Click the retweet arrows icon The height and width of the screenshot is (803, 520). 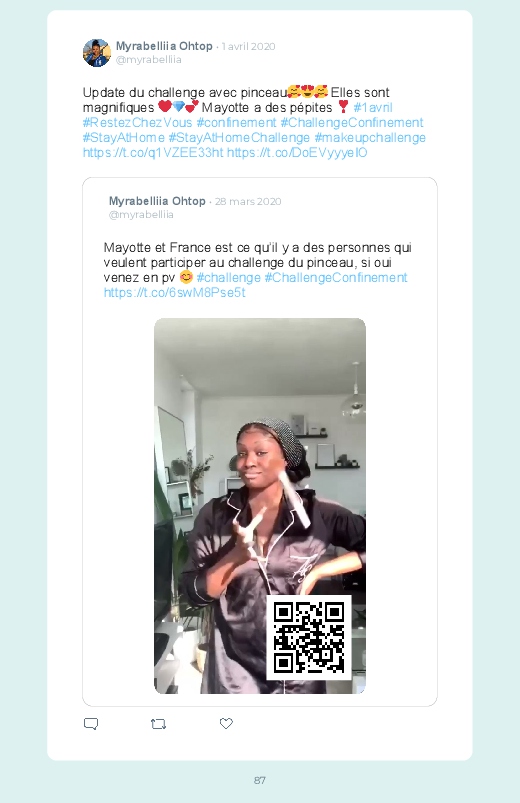[158, 724]
